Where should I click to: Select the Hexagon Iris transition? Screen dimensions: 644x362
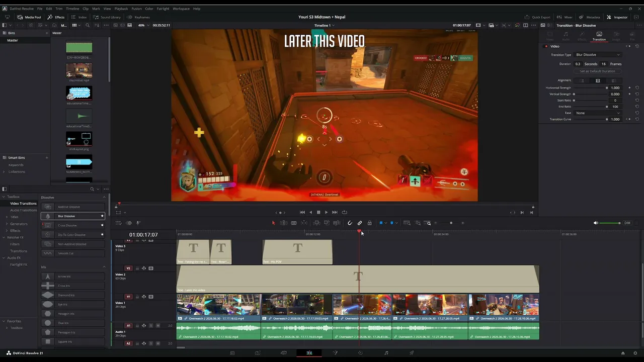pos(73,314)
